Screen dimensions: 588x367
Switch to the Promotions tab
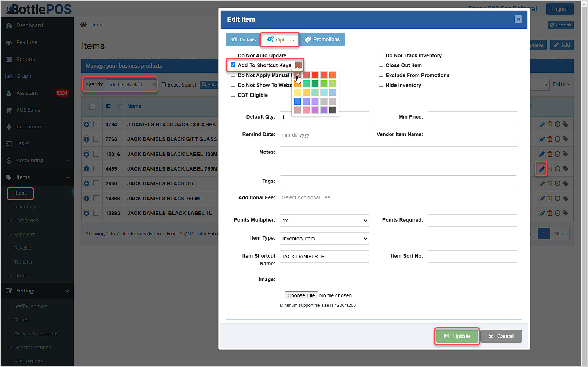coord(323,39)
